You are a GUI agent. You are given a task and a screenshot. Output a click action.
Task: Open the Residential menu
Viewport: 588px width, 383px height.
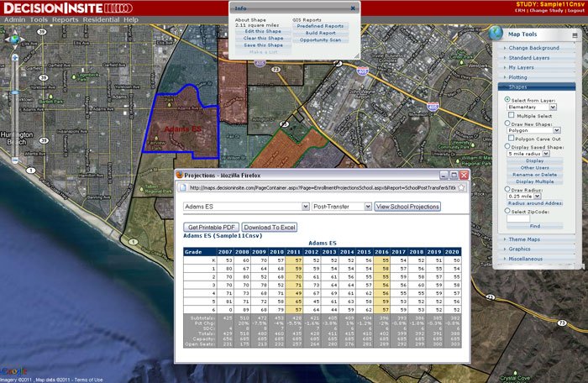101,18
